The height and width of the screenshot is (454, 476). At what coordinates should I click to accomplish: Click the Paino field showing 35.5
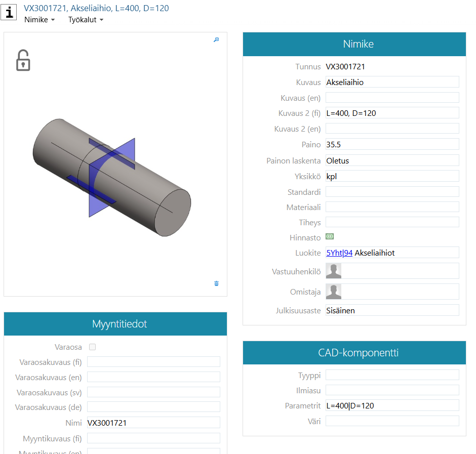point(392,144)
